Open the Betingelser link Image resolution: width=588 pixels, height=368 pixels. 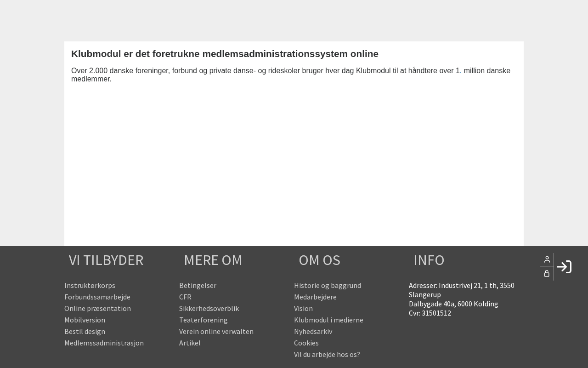click(x=198, y=285)
